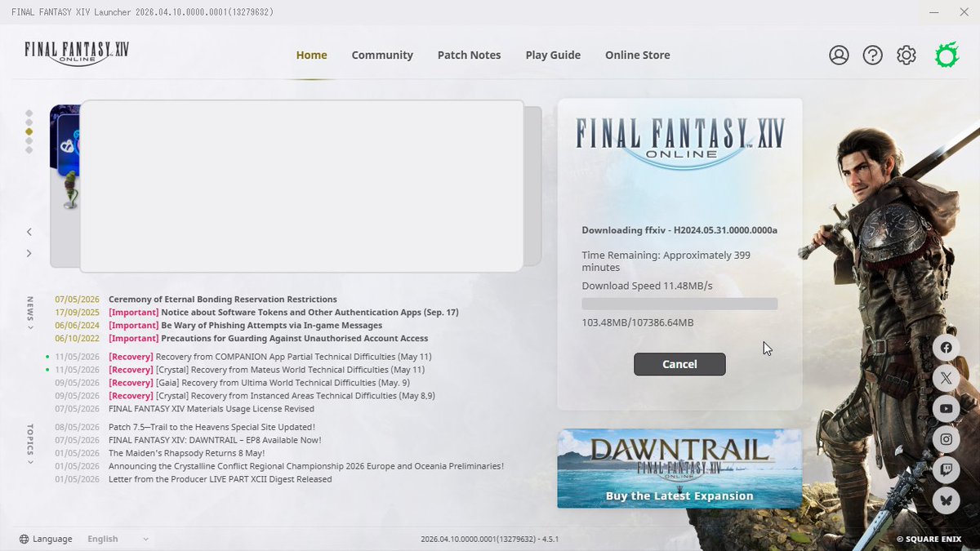Click the version number text in footer
This screenshot has height=551, width=980.
(489, 540)
